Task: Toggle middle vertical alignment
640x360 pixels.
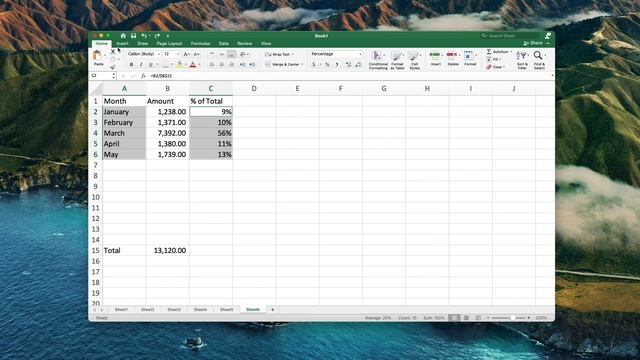Action: coord(222,54)
